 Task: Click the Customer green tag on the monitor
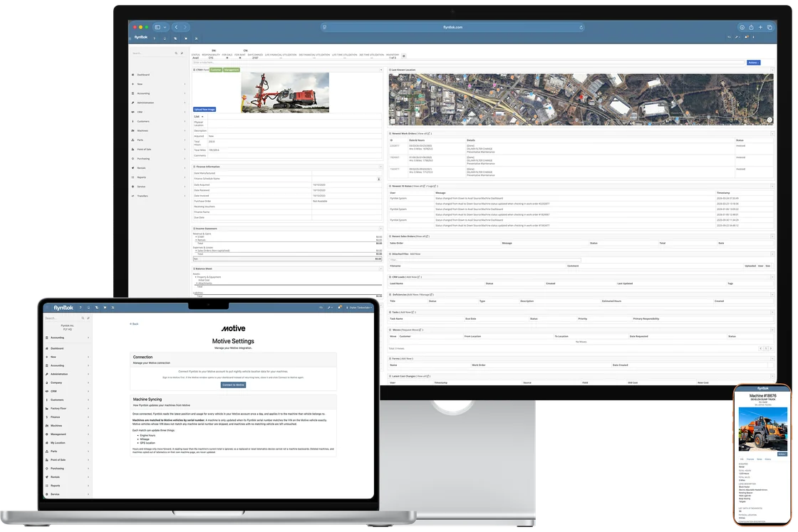click(216, 70)
